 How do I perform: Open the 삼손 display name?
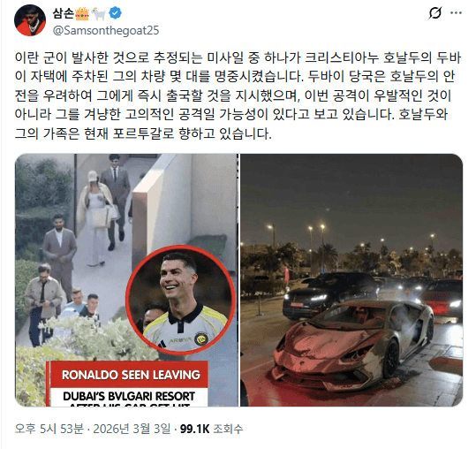[64, 13]
